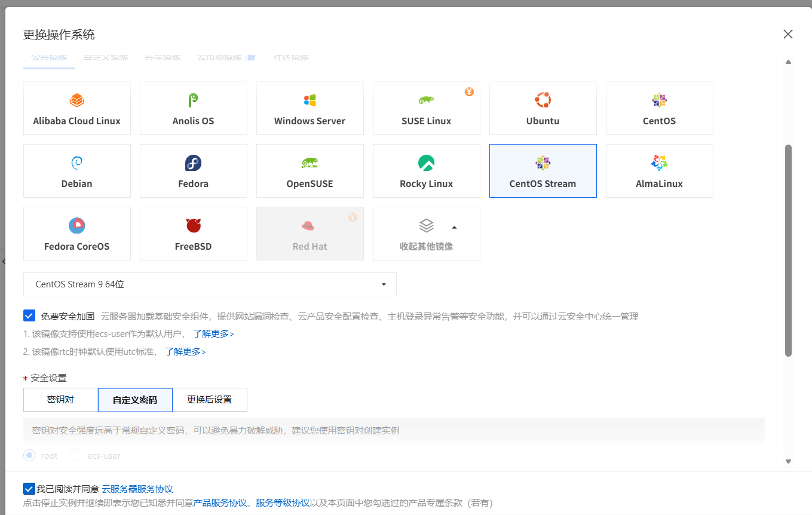Select the Alibaba Cloud Linux image icon
Viewport: 812px width, 515px height.
click(76, 100)
